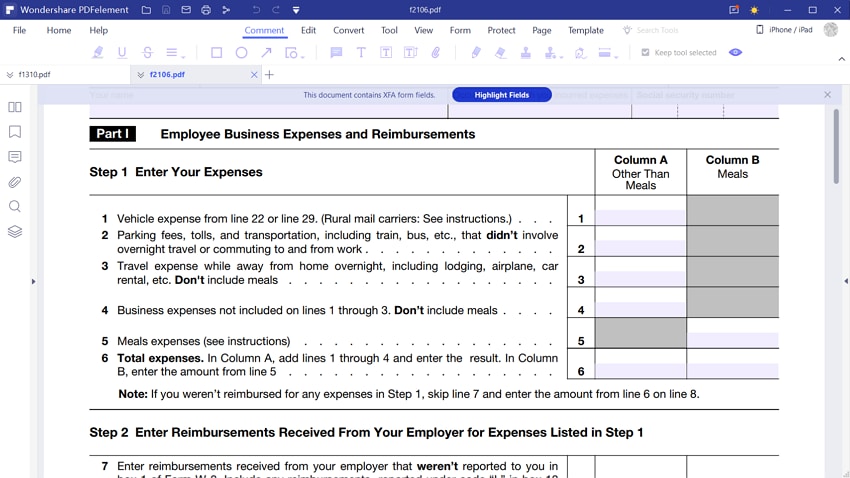Close the f2106.pdf tab

254,75
